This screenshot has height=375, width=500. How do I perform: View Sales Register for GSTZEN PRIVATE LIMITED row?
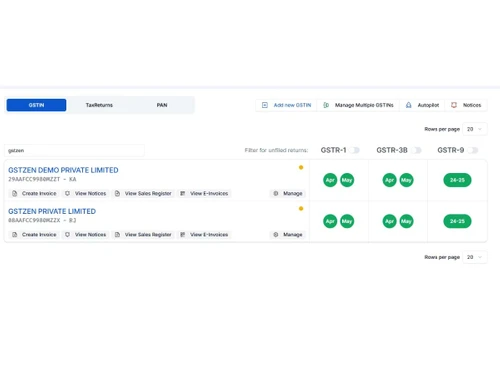[143, 235]
